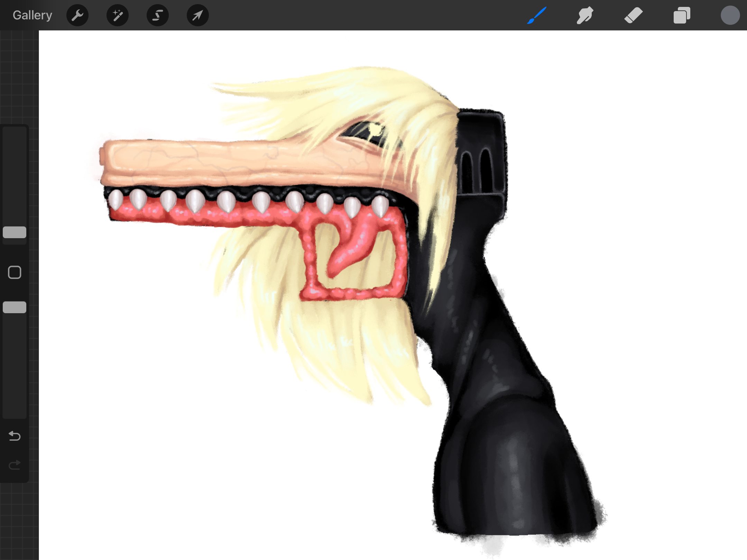
Task: Redo with the dimmed redo arrow
Action: [15, 465]
